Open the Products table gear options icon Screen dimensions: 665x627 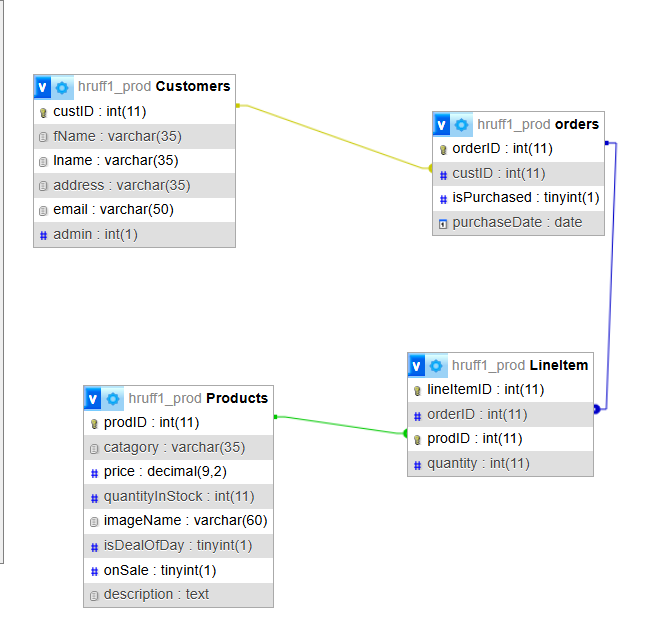pyautogui.click(x=113, y=399)
